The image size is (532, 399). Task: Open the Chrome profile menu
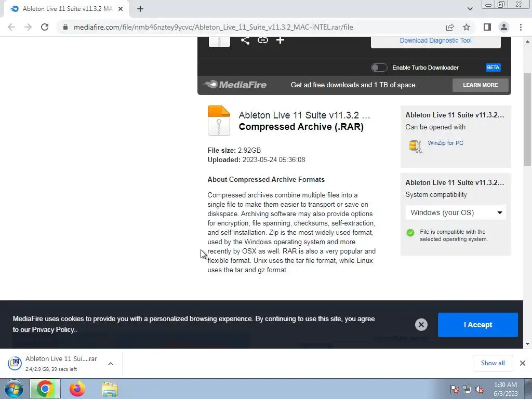tap(504, 27)
